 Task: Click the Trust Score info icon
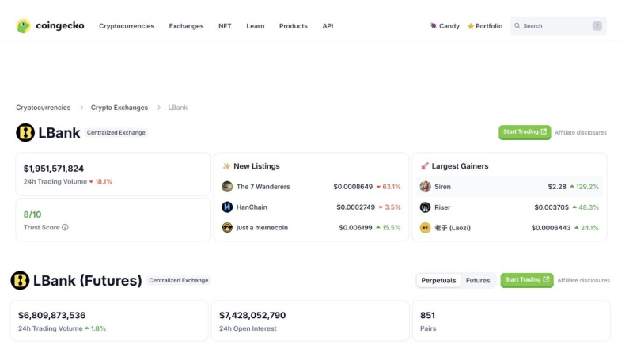click(x=65, y=227)
